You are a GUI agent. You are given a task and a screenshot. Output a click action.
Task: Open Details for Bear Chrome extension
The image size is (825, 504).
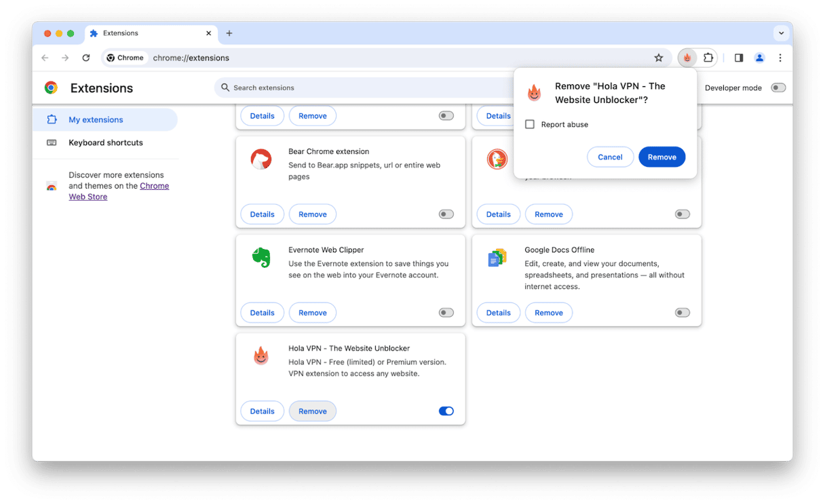(x=262, y=214)
